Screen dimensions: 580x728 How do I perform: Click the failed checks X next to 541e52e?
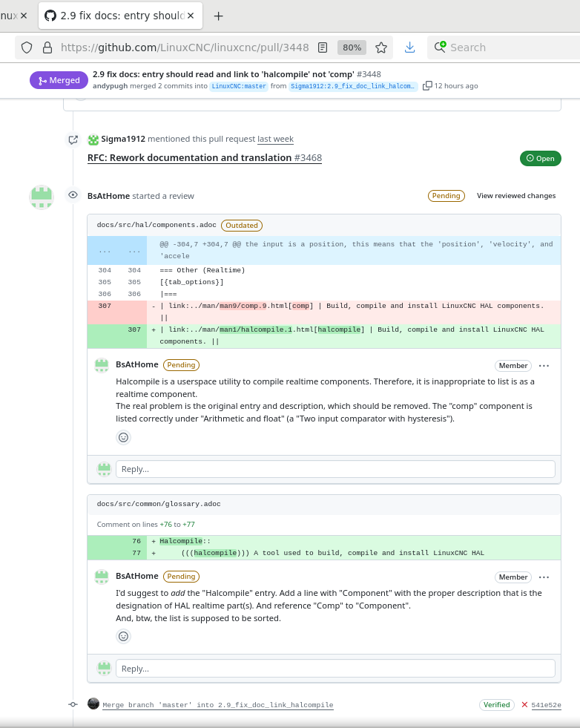(x=524, y=705)
